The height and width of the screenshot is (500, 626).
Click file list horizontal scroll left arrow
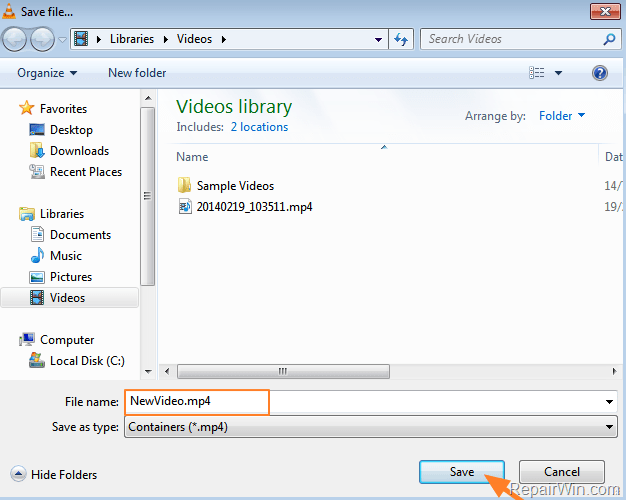[x=167, y=371]
